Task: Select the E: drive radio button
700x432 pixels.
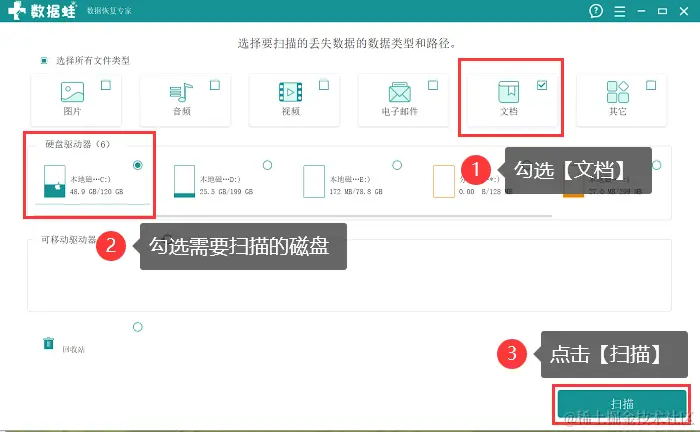Action: (x=397, y=165)
